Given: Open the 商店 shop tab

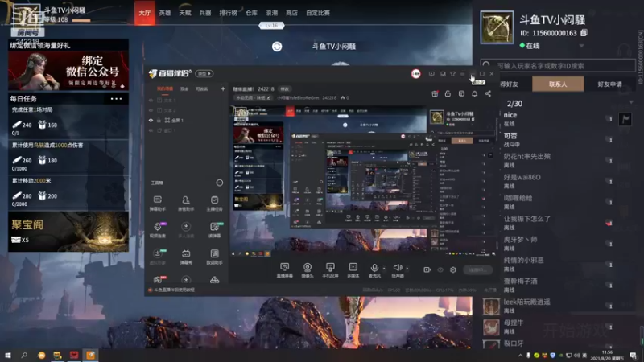Looking at the screenshot, I should coord(291,13).
